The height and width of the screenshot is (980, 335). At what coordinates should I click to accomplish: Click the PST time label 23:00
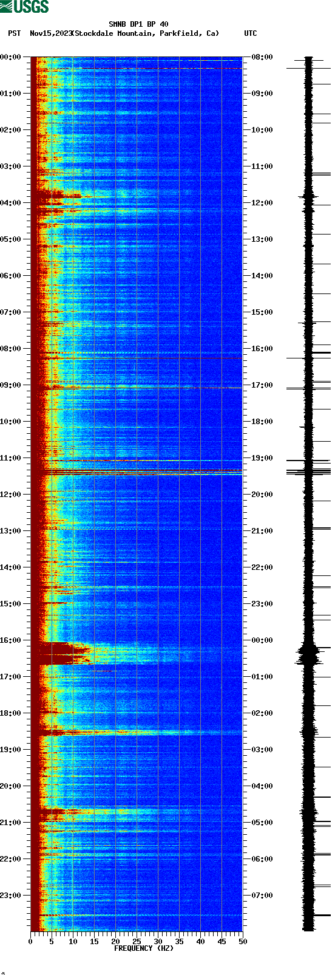[11, 896]
